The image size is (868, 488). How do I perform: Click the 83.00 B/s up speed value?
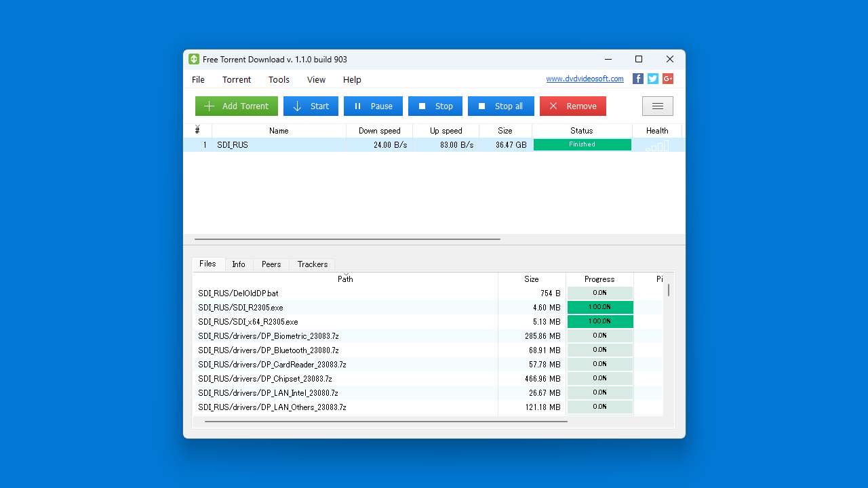(x=456, y=145)
